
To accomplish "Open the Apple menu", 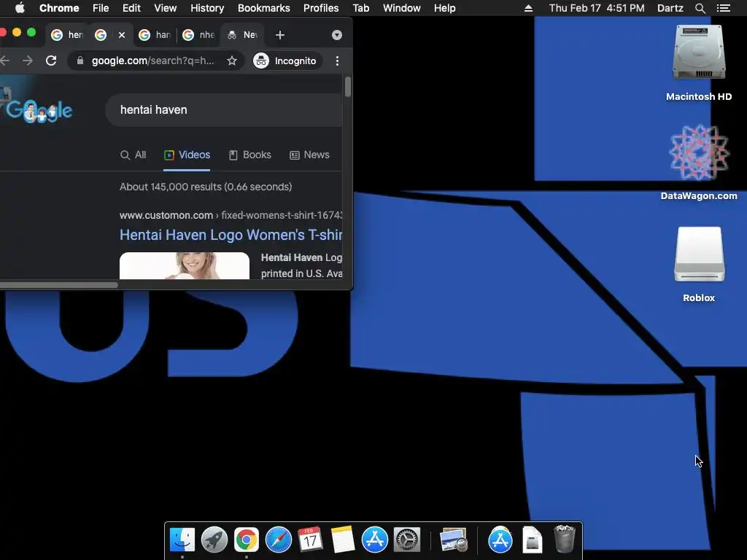I will tap(20, 8).
